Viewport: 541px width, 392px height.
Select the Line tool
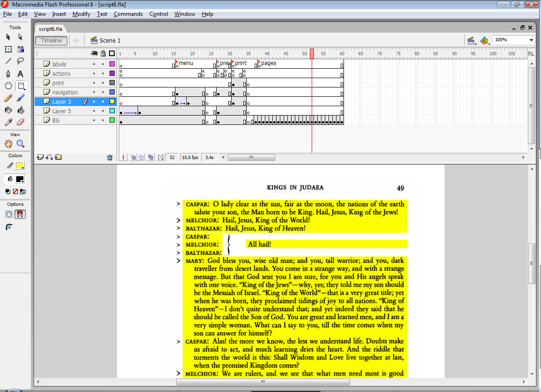(8, 61)
